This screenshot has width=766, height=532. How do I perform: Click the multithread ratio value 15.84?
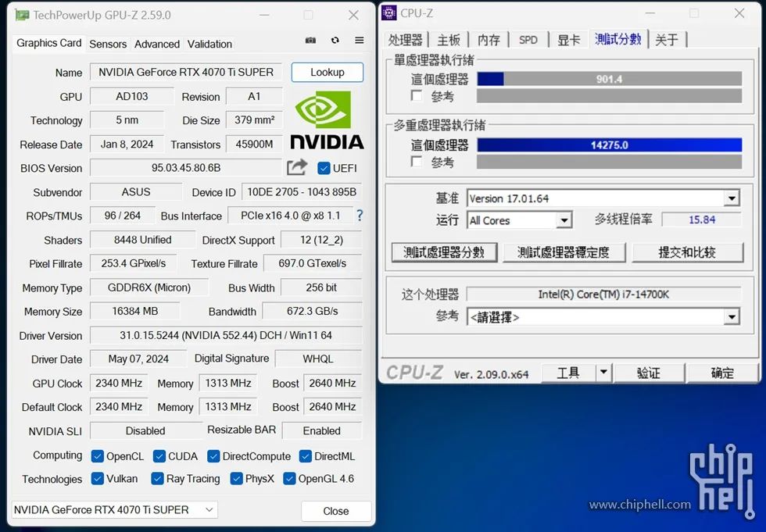(702, 220)
